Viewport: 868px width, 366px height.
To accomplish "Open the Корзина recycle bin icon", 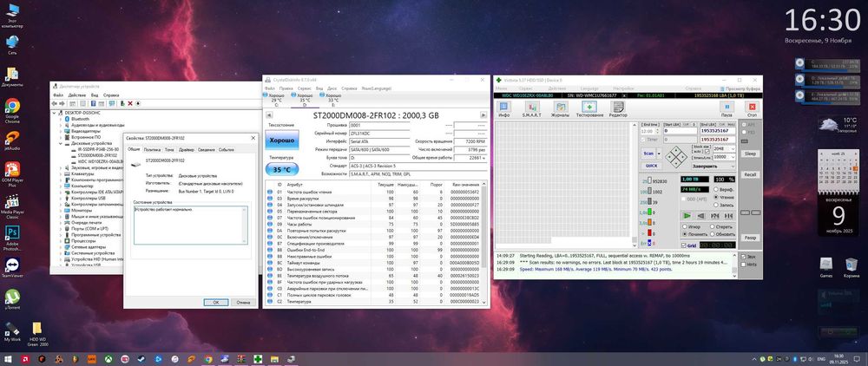I will 852,267.
